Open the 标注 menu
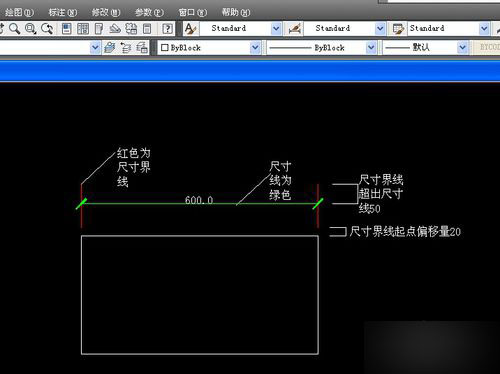 62,12
